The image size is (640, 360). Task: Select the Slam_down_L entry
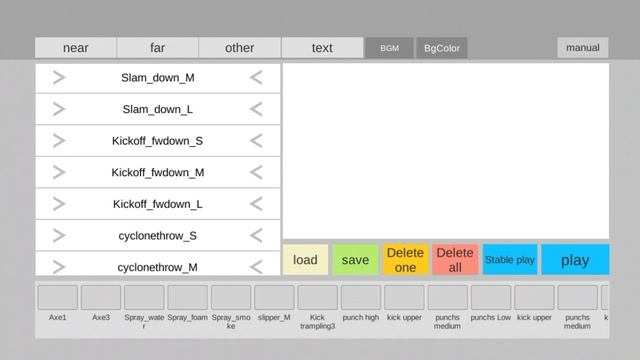[x=158, y=109]
